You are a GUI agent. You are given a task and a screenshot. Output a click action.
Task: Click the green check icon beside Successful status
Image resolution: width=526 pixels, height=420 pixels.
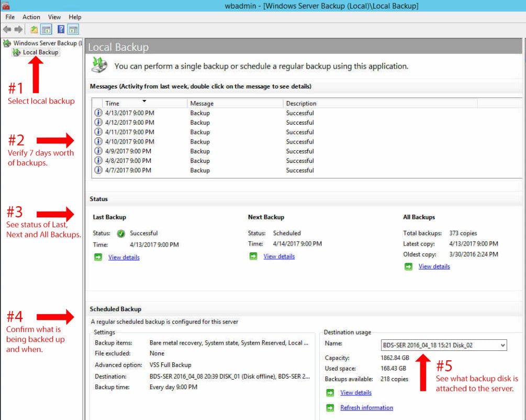(x=121, y=234)
